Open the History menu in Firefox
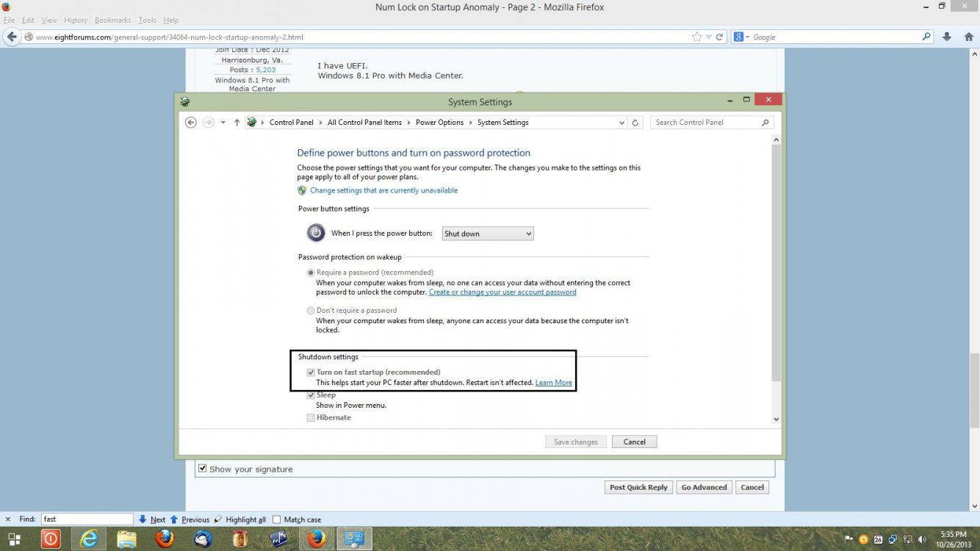This screenshot has width=980, height=551. point(75,20)
